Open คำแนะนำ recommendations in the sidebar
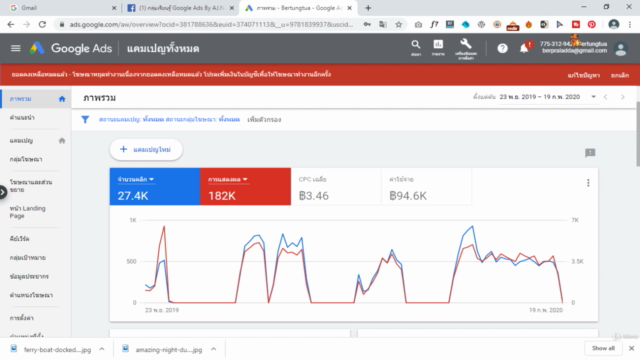 click(22, 118)
